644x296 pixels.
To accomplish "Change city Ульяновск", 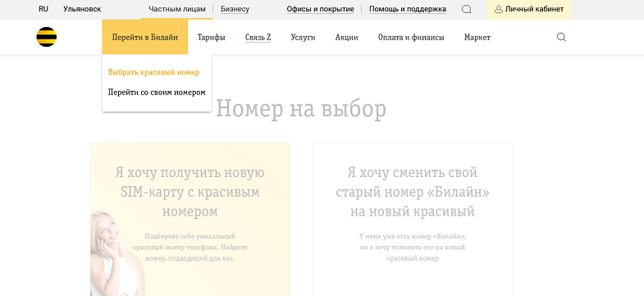I will [82, 9].
